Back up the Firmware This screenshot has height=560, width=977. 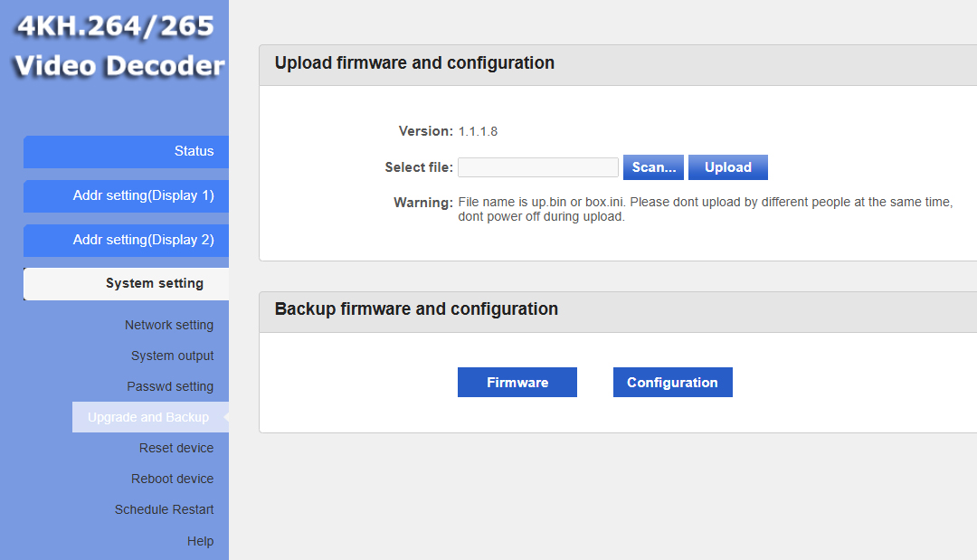517,383
